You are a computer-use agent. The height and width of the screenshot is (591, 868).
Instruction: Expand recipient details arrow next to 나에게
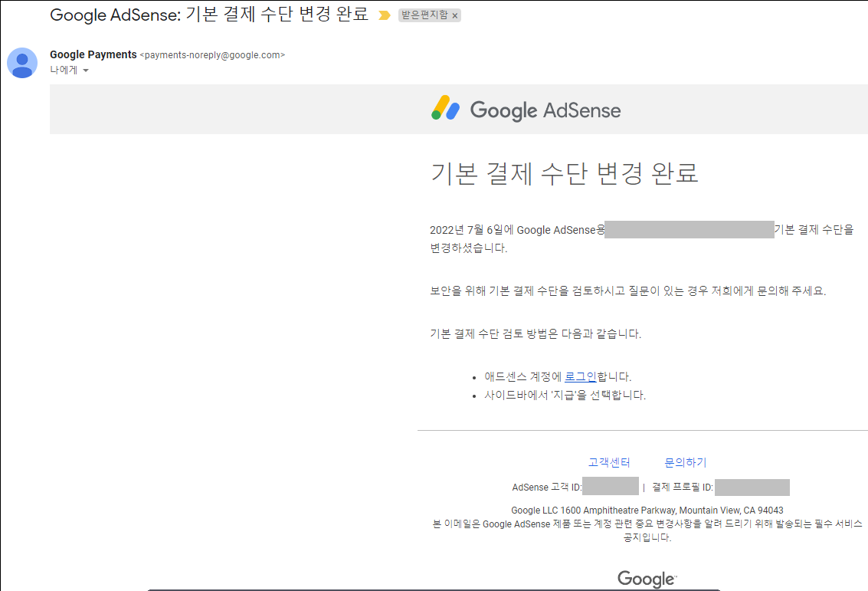(86, 71)
